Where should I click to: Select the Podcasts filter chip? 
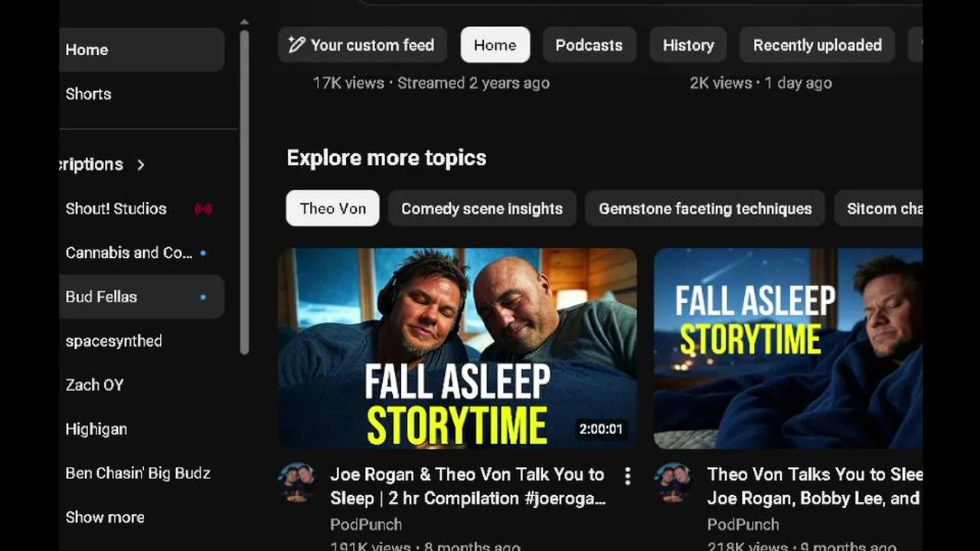coord(589,45)
